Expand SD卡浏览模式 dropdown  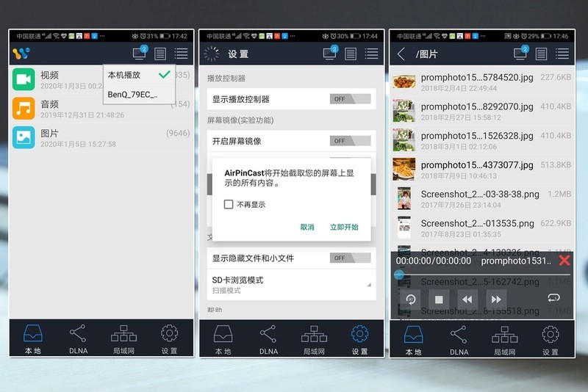[x=291, y=285]
